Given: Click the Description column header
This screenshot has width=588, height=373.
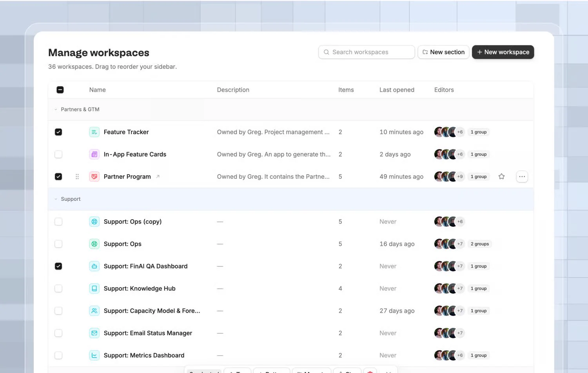Looking at the screenshot, I should click(233, 90).
